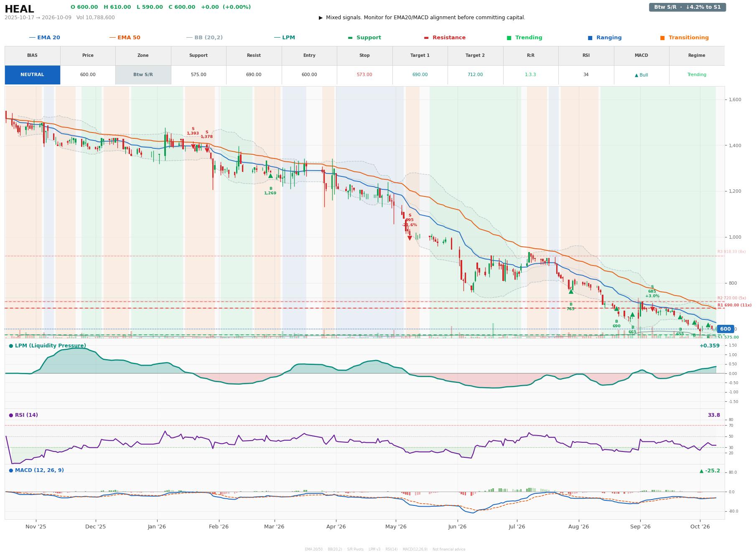Image resolution: width=756 pixels, height=556 pixels.
Task: Click the sell marker triangle under S 1,378
Action: [207, 150]
